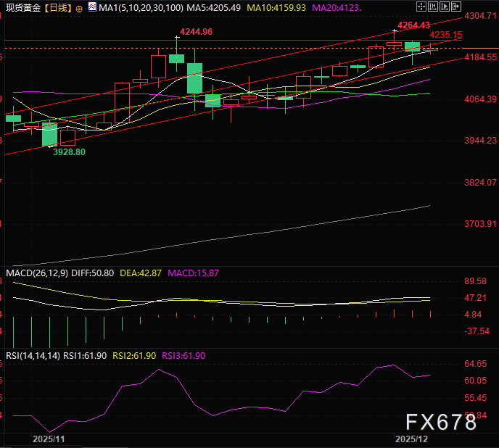Click the 现货黄金 chart title
The height and width of the screenshot is (448, 499).
[22, 7]
